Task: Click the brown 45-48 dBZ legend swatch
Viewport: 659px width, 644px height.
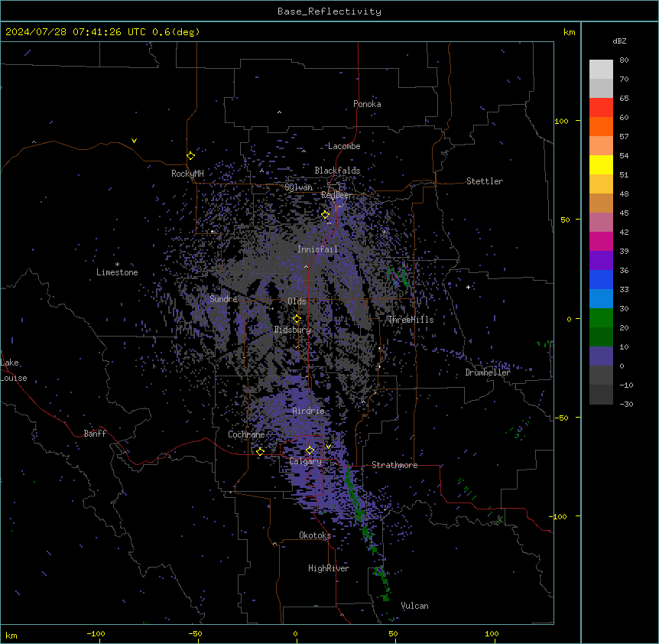Action: [x=601, y=203]
